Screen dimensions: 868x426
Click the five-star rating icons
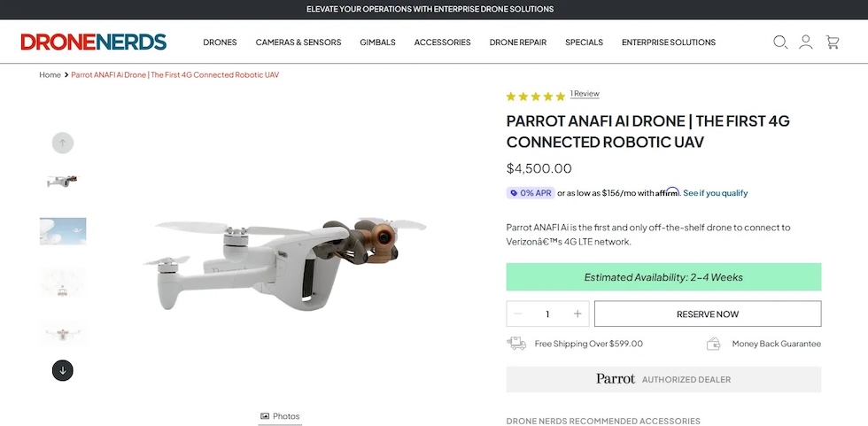pos(535,97)
